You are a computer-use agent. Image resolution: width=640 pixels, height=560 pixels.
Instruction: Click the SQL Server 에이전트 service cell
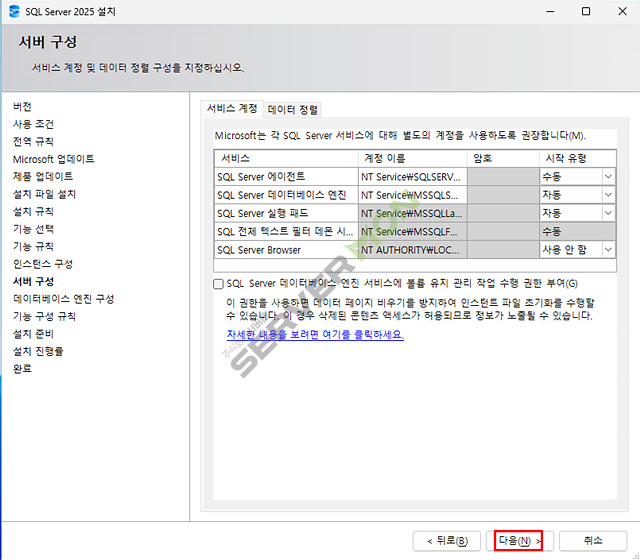point(286,177)
